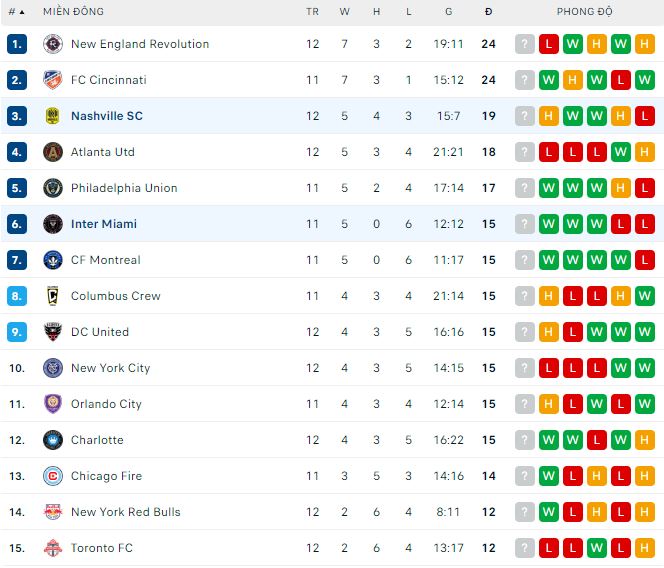The width and height of the screenshot is (664, 568).
Task: Click New England's first red L form badge
Action: point(549,44)
